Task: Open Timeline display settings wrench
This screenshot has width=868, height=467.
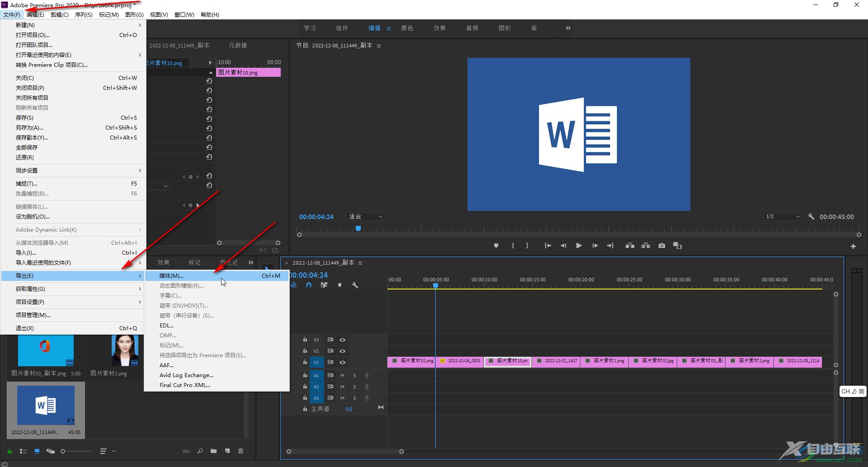Action: click(x=355, y=285)
